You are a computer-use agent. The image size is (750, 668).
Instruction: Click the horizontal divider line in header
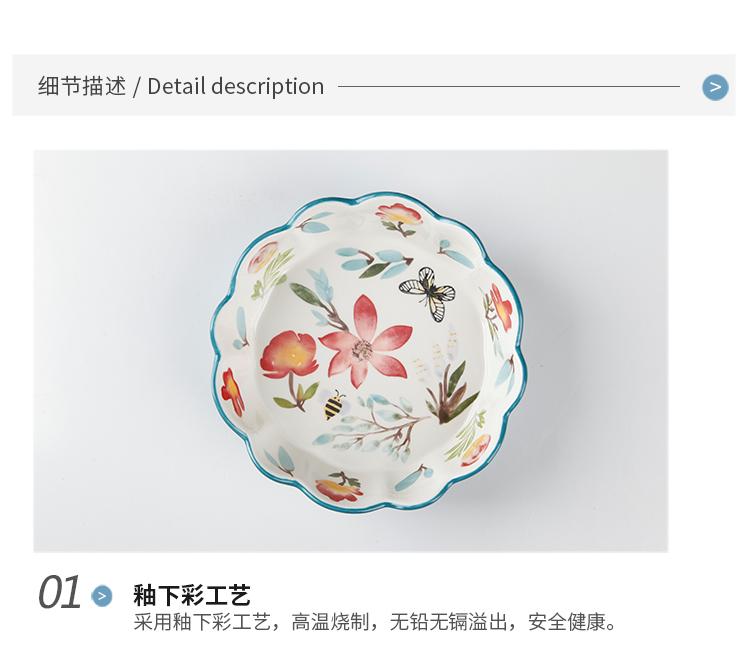pos(509,87)
